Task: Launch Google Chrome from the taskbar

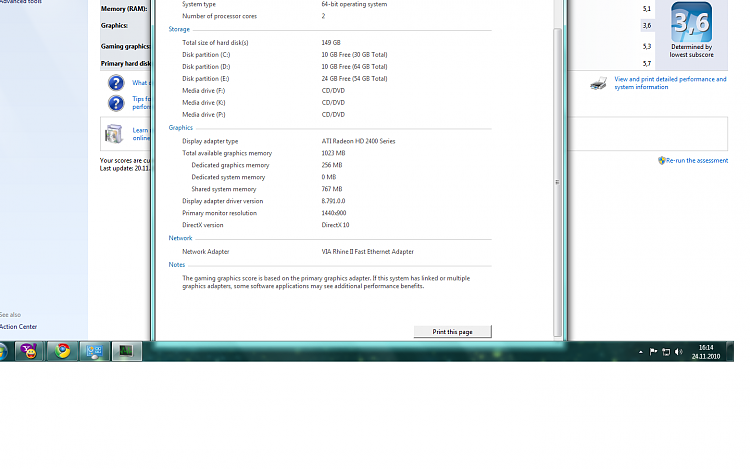Action: pos(62,351)
